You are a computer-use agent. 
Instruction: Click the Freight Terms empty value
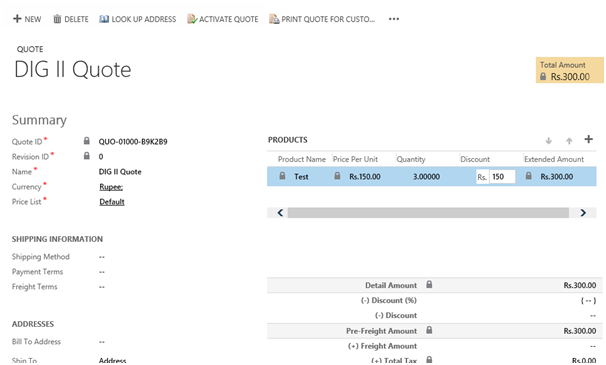coord(102,287)
